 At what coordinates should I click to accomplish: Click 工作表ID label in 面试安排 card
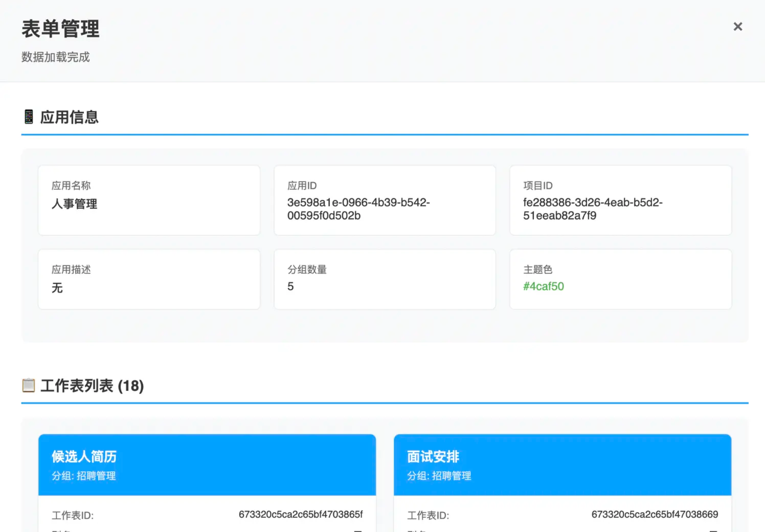428,515
